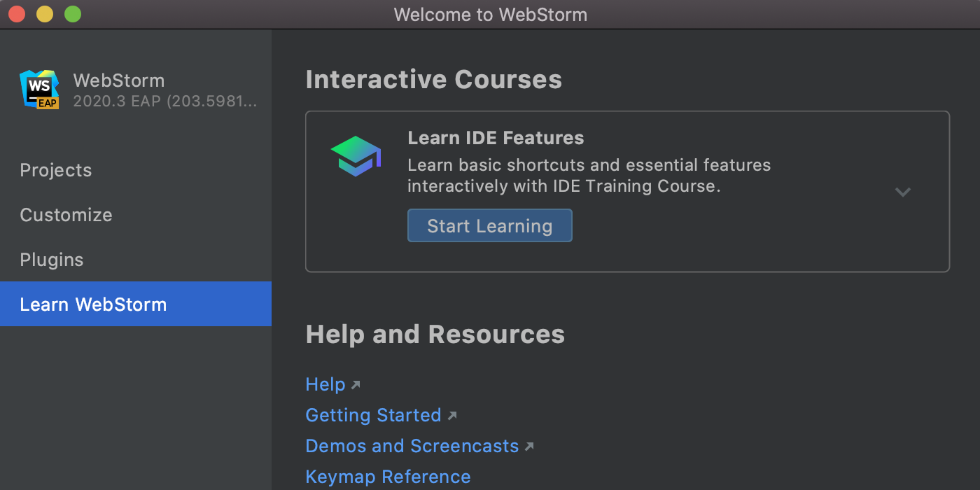Click the Help and Resources heading
Viewport: 980px width, 490px height.
pos(435,335)
